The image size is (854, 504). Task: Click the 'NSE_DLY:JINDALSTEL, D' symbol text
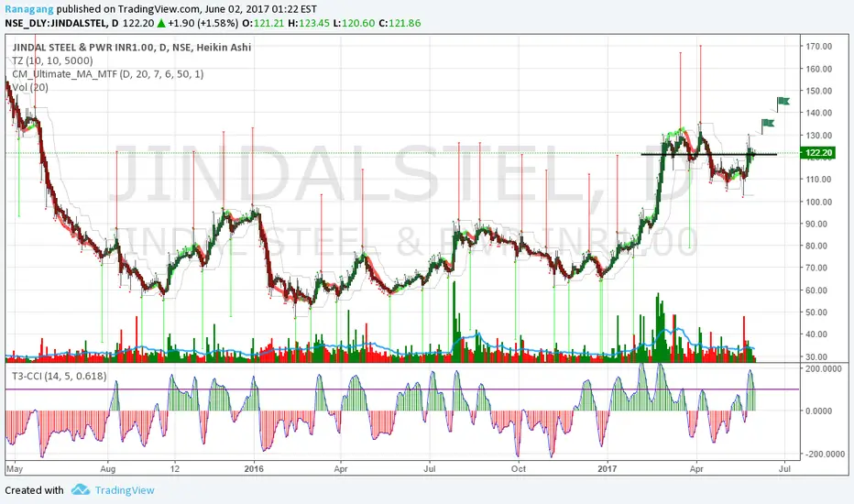point(61,23)
